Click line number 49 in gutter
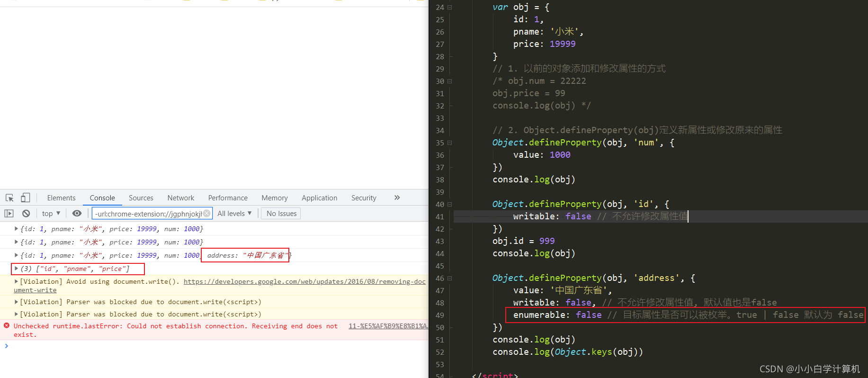Image resolution: width=868 pixels, height=378 pixels. point(440,315)
